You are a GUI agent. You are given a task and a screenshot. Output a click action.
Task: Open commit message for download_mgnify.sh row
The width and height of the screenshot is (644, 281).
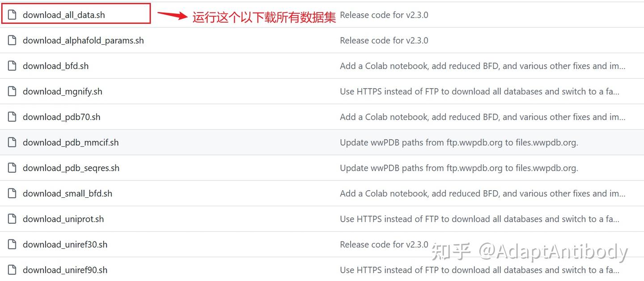tap(479, 91)
